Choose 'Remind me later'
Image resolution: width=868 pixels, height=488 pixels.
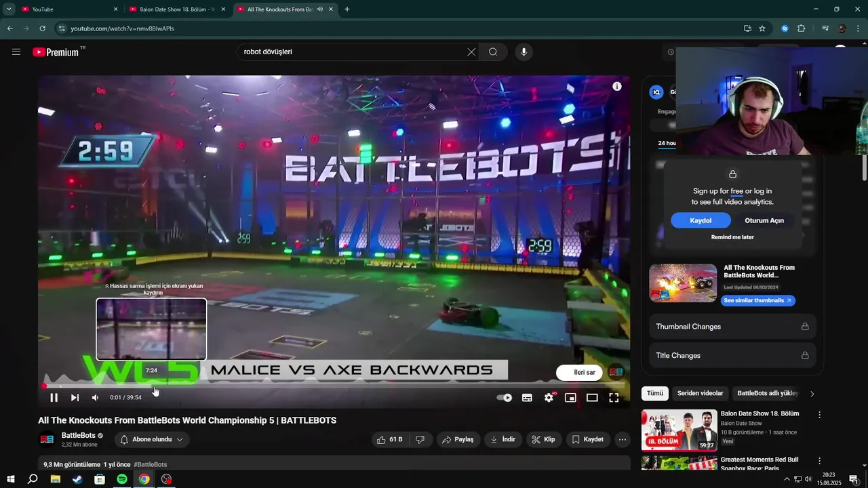click(732, 237)
